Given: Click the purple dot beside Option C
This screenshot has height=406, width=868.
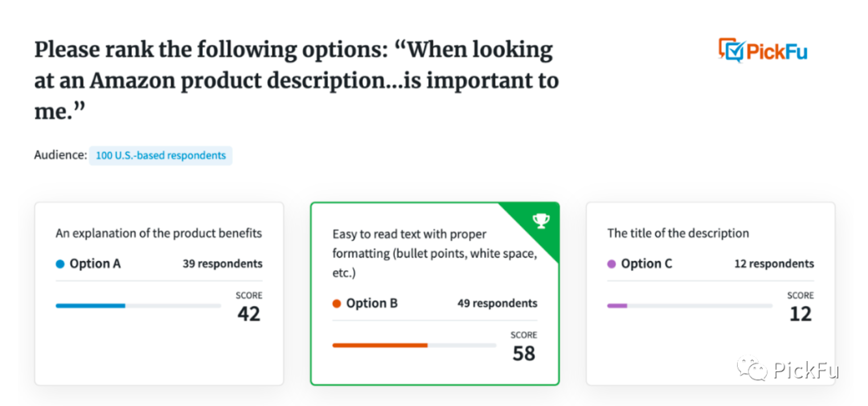Looking at the screenshot, I should 612,264.
